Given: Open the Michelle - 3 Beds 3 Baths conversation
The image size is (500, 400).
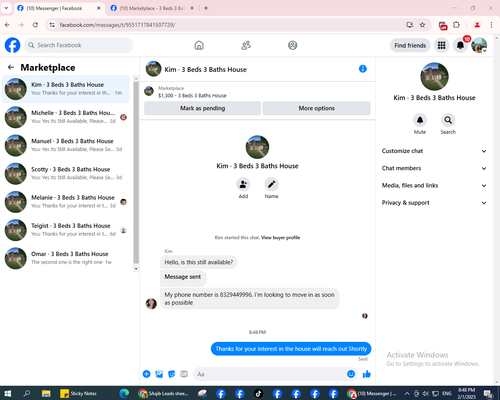Looking at the screenshot, I should click(x=66, y=117).
